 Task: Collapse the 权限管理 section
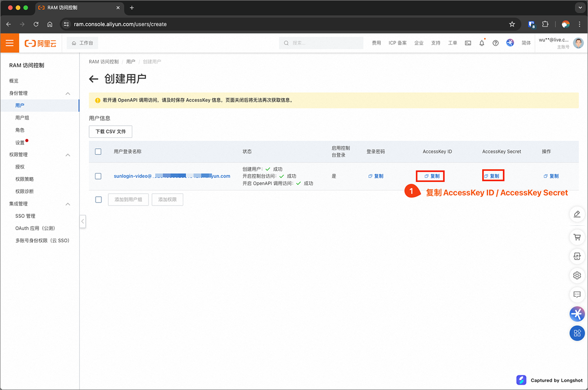point(68,155)
